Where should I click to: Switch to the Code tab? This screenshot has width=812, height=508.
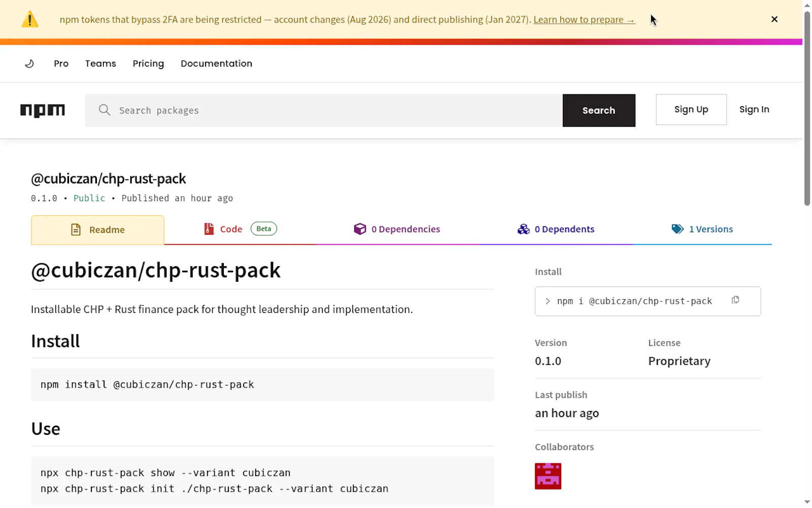point(240,229)
